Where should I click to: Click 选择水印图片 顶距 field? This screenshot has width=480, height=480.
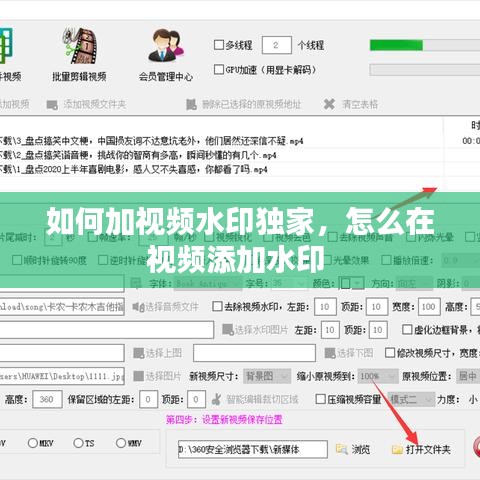click(378, 330)
